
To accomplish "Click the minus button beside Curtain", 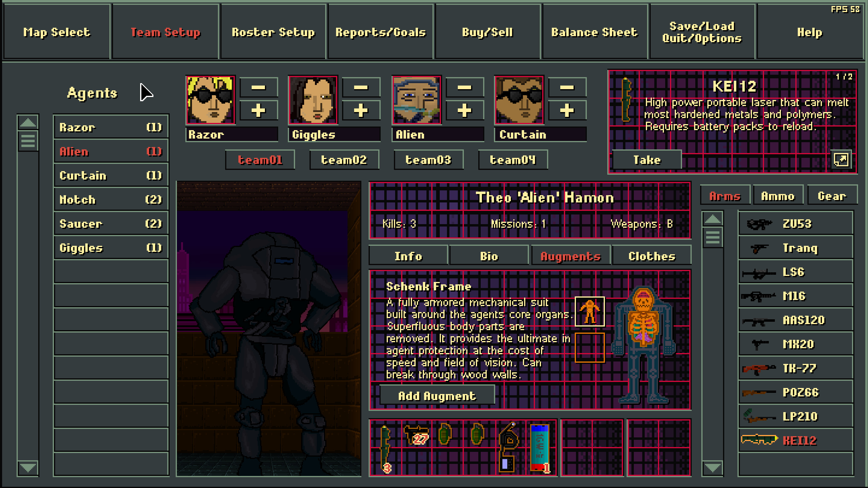I will [x=568, y=88].
